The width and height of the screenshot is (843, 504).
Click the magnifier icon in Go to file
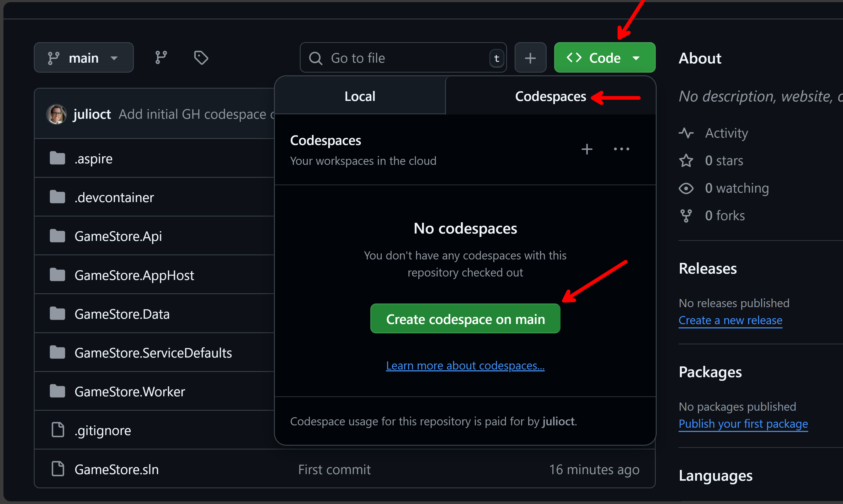315,58
